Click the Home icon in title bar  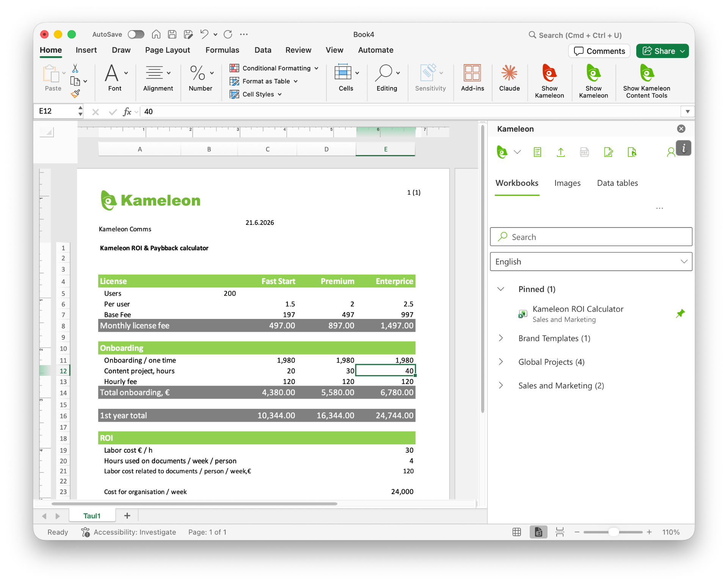point(156,35)
